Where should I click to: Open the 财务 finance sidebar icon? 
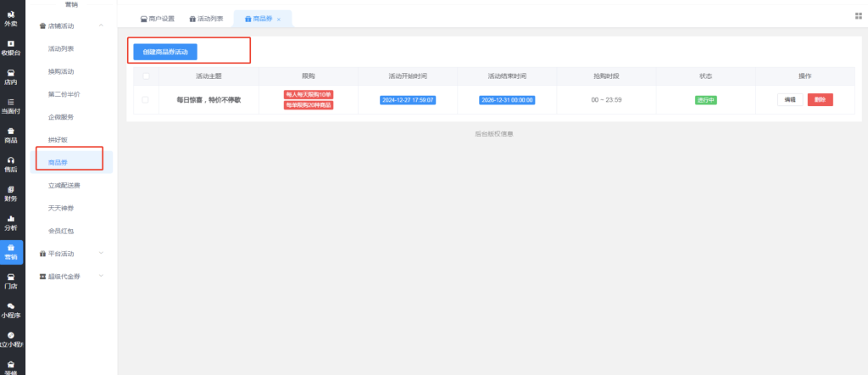coord(10,193)
